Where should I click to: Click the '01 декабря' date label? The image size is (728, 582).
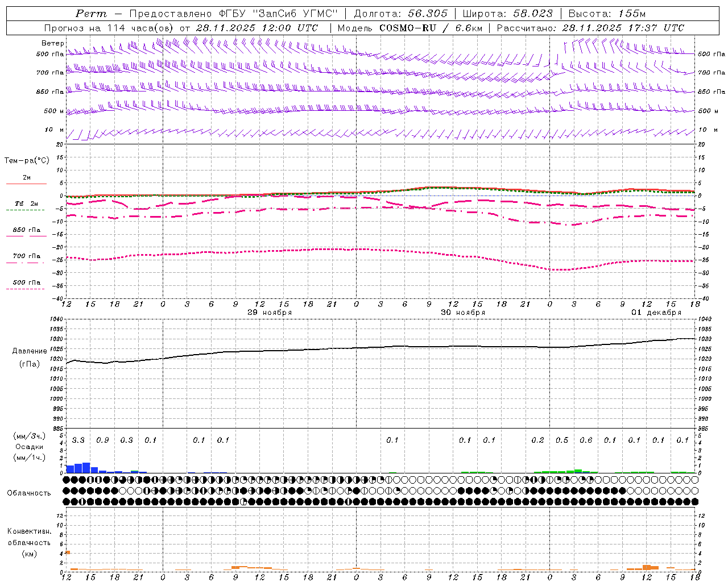click(656, 313)
